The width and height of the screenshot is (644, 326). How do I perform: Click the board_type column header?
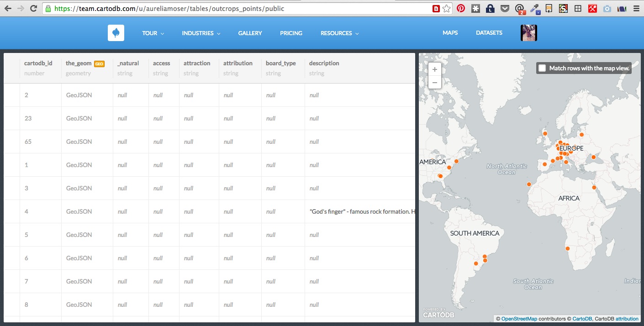280,63
